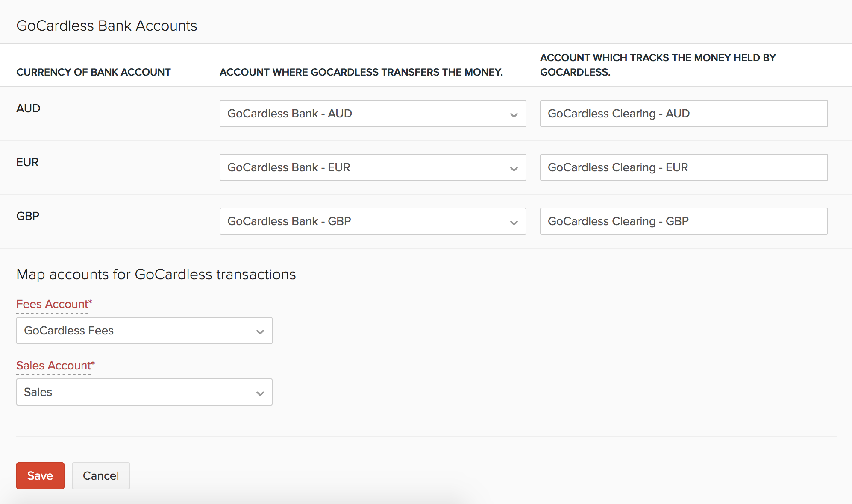Click chevron arrow in GBP bank dropdown
The height and width of the screenshot is (504, 852).
pyautogui.click(x=514, y=223)
